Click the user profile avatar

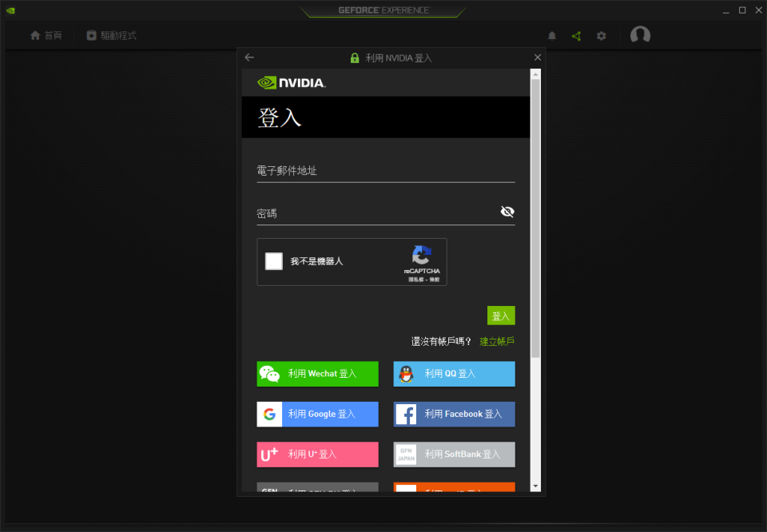pos(640,35)
